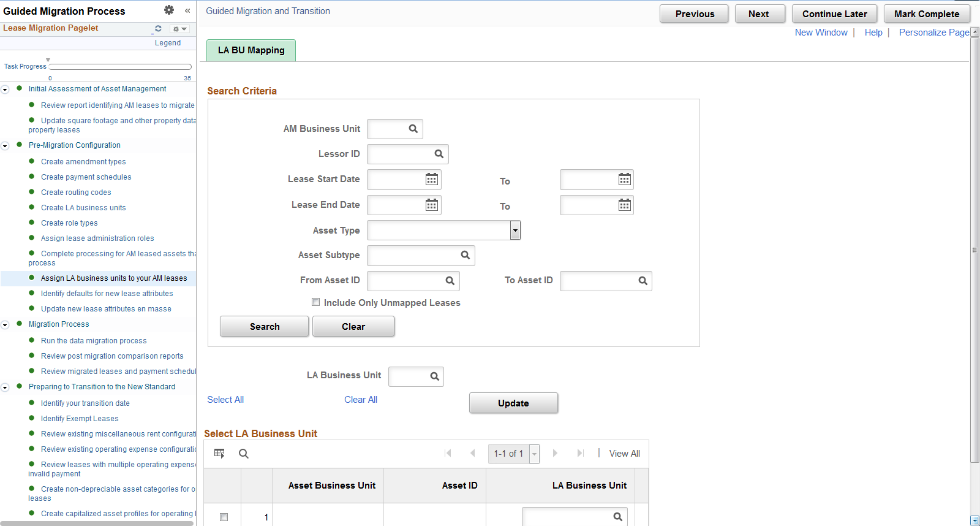980x526 pixels.
Task: Open Create LA business units task
Action: [x=83, y=208]
